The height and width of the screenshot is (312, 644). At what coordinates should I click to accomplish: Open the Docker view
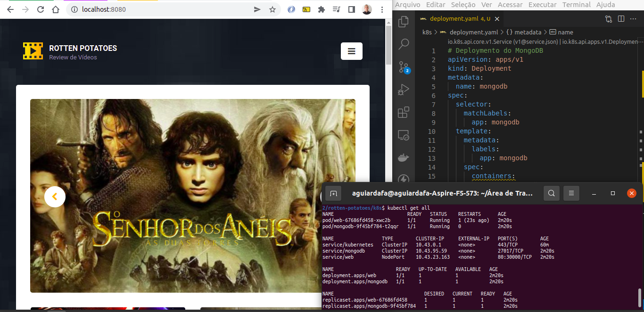point(404,157)
